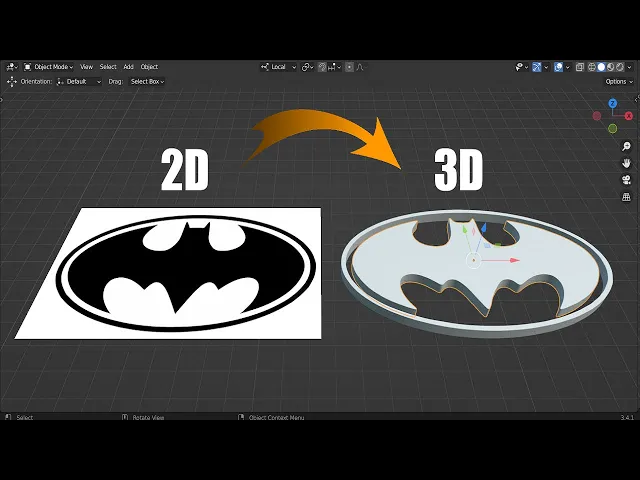Switch perspective/orthographic grid icon
The height and width of the screenshot is (480, 640).
[626, 197]
